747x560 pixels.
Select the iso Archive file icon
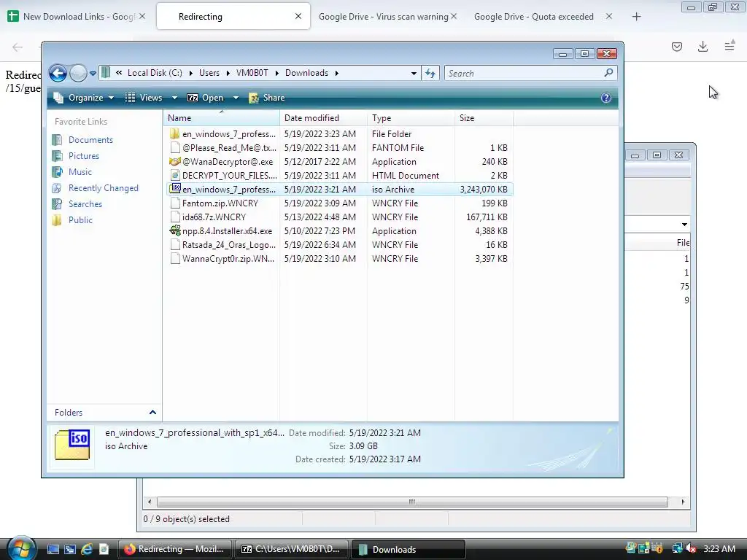(175, 189)
